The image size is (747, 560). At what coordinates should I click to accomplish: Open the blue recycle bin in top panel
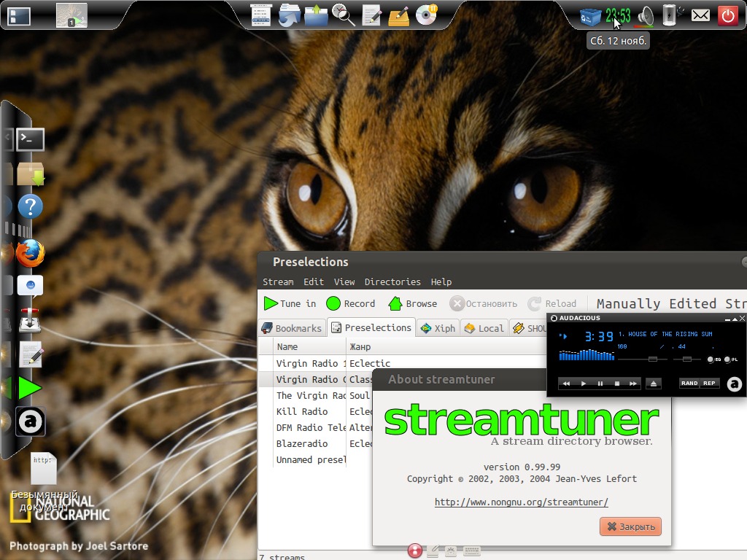(x=590, y=17)
